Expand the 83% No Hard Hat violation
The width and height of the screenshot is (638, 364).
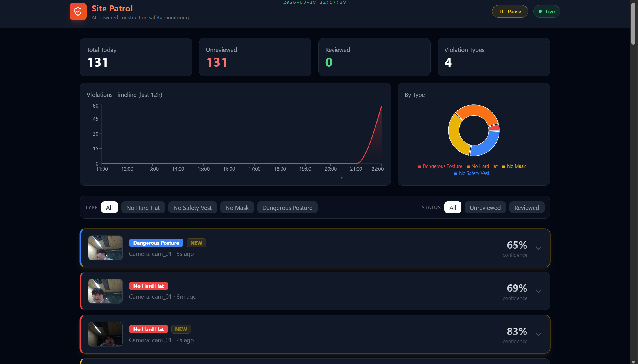pos(538,334)
